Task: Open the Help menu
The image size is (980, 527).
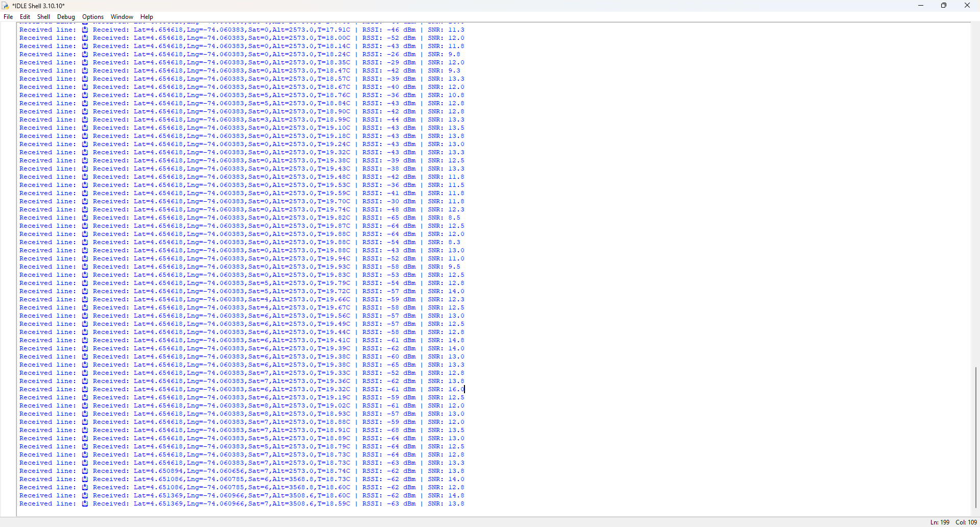Action: [x=147, y=17]
